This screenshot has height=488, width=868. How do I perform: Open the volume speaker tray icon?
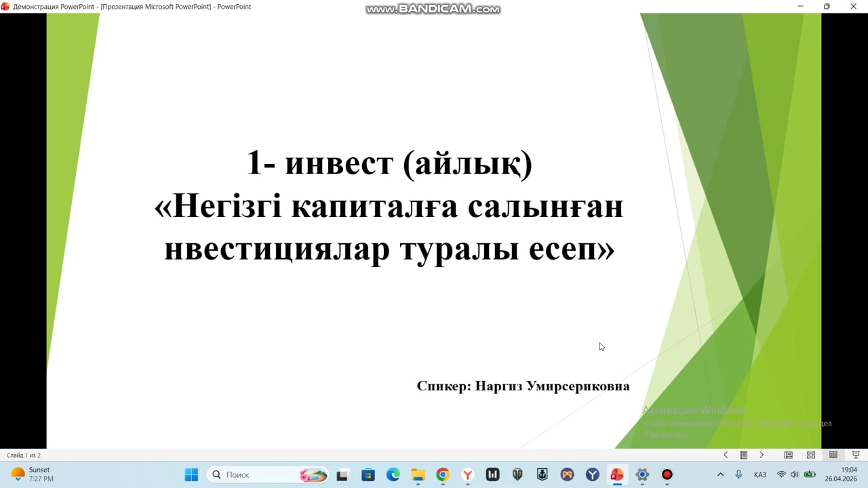[x=794, y=474]
